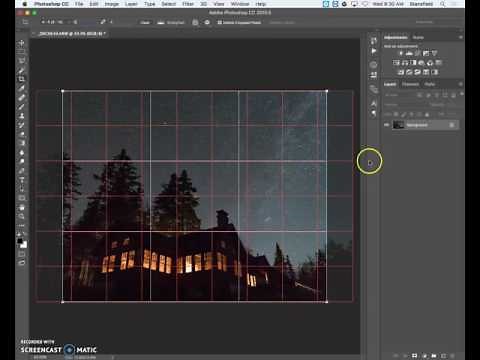Open the layer blending mode dropdown

pos(406,105)
